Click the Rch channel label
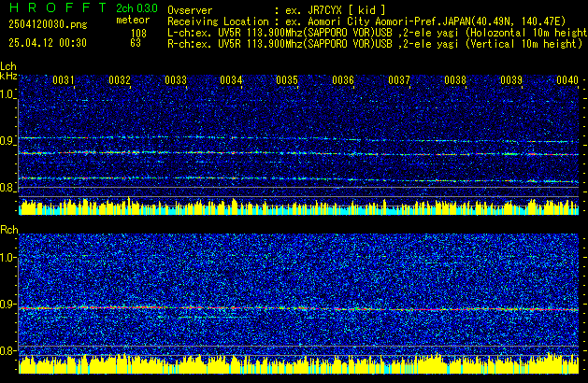This screenshot has height=383, width=588. [x=9, y=230]
